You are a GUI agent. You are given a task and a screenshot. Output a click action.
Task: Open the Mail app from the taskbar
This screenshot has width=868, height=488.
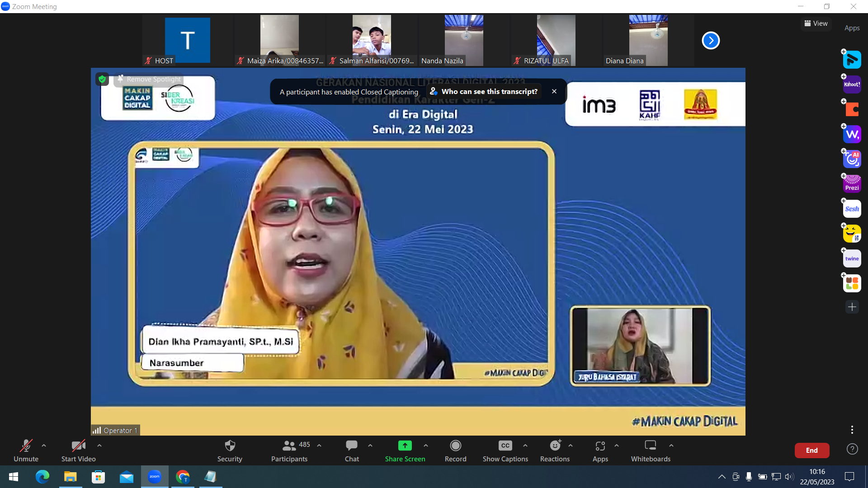point(127,477)
